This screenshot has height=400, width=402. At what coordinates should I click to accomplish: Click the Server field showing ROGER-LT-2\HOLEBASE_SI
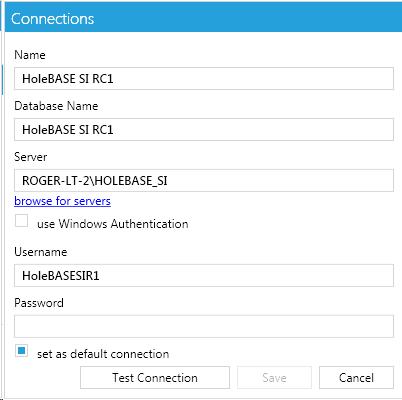coord(204,180)
